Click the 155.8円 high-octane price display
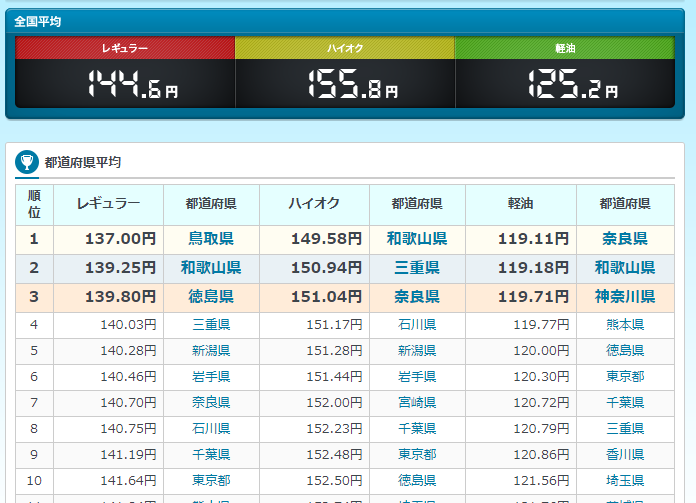The image size is (696, 503). pos(352,85)
